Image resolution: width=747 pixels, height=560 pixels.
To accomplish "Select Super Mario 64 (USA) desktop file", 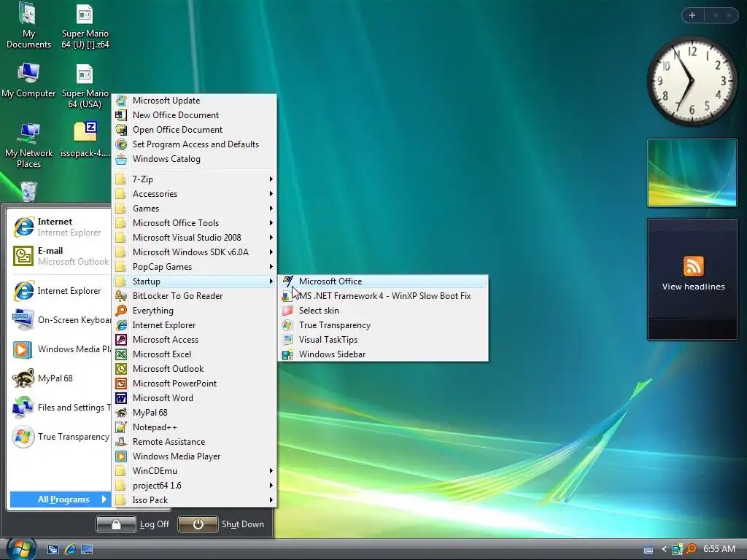I will pyautogui.click(x=85, y=87).
